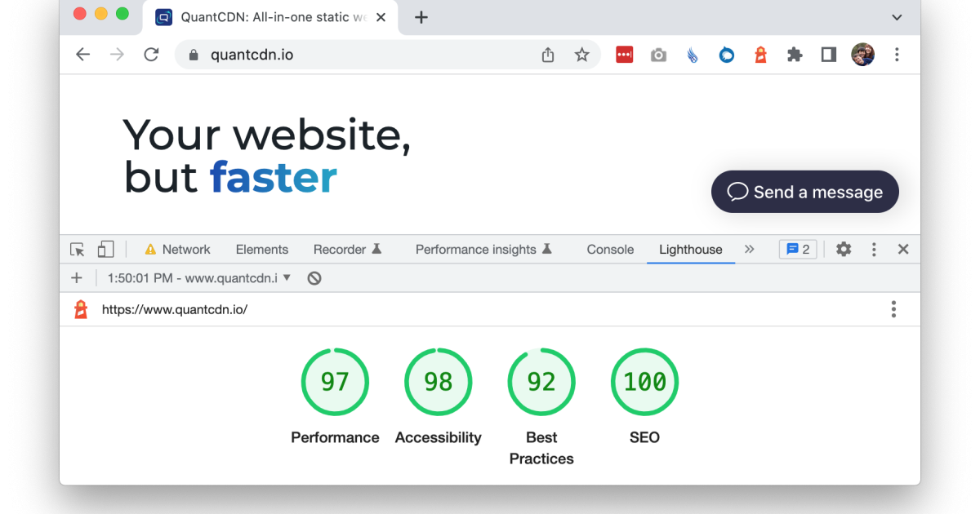Open the 2 issues message badge
This screenshot has height=514, width=980.
click(x=798, y=250)
